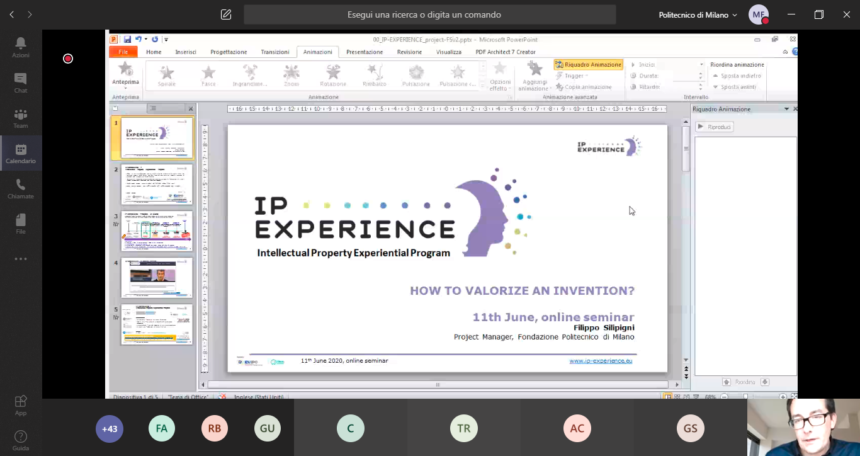Toggle the Riquadro Animazione pane button
This screenshot has height=456, width=860.
[589, 65]
